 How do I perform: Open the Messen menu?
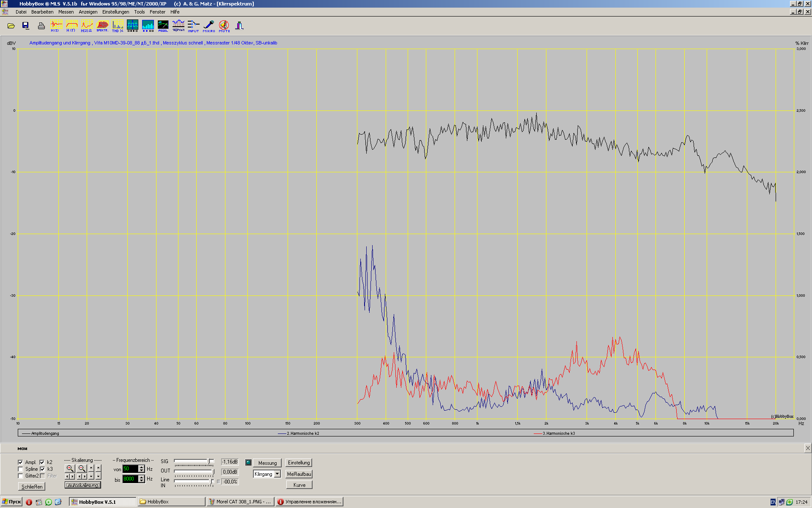coord(66,12)
